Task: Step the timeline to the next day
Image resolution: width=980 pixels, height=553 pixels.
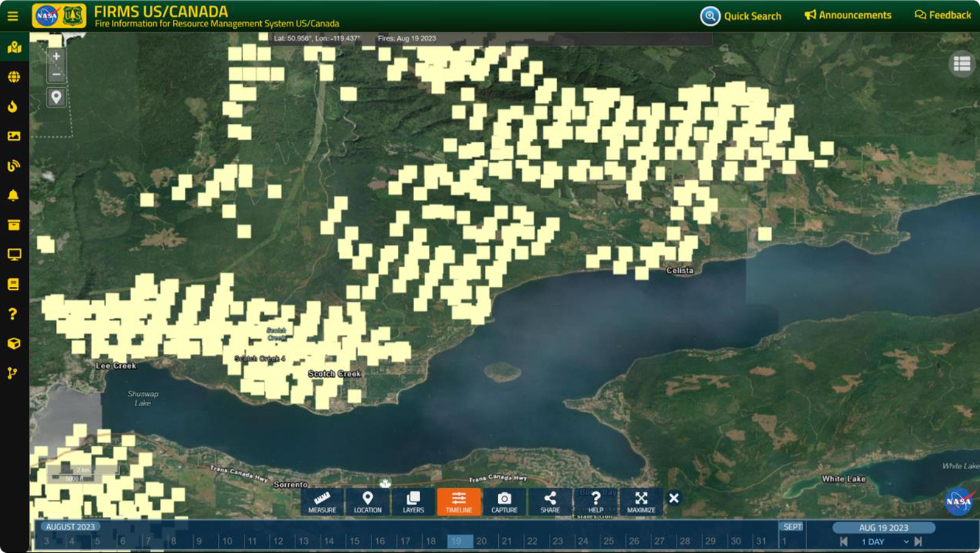Action: 918,542
